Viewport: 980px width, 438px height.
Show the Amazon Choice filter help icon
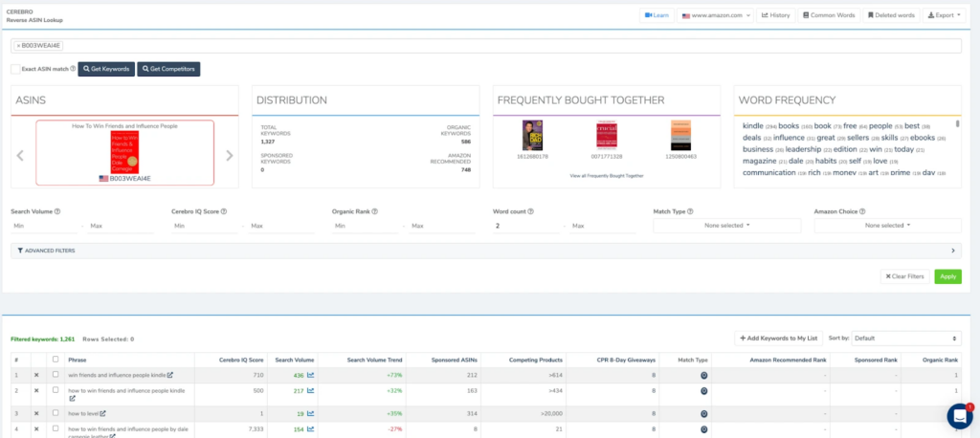[862, 211]
